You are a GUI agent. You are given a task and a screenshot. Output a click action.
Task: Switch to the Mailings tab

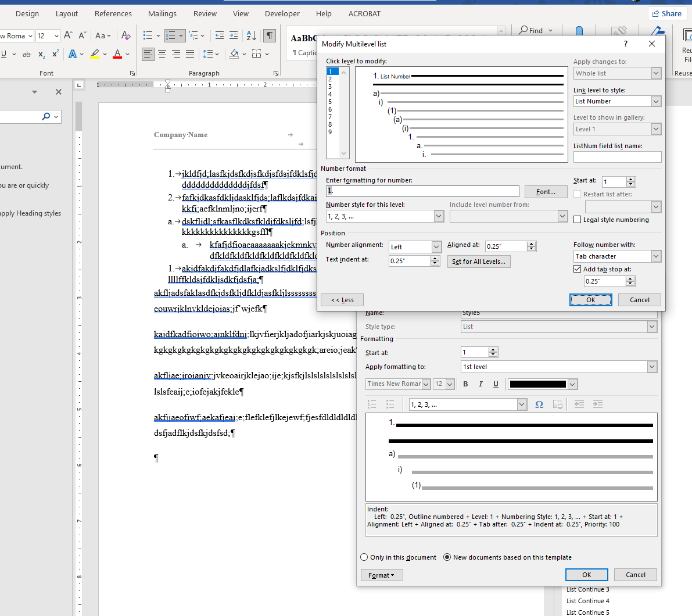tap(162, 13)
